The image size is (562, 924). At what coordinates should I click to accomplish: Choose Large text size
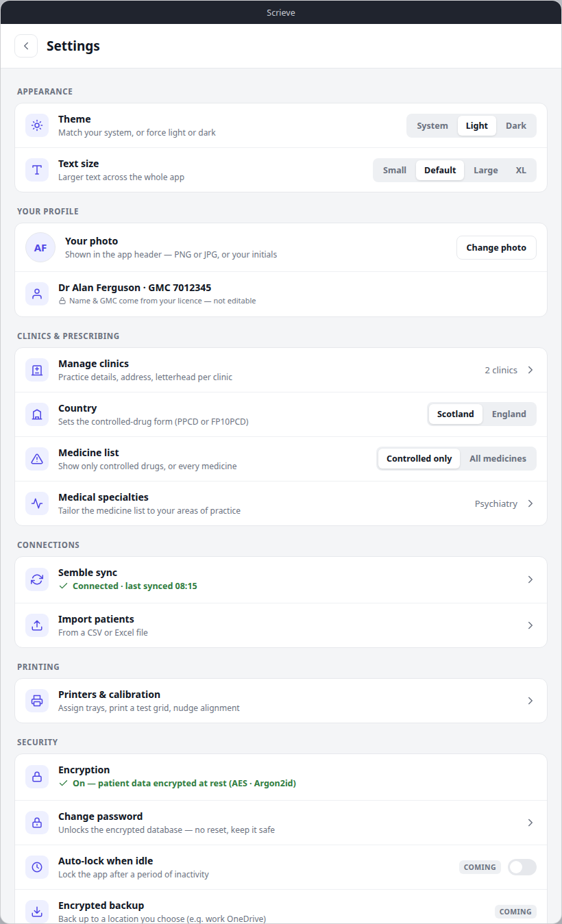(486, 170)
